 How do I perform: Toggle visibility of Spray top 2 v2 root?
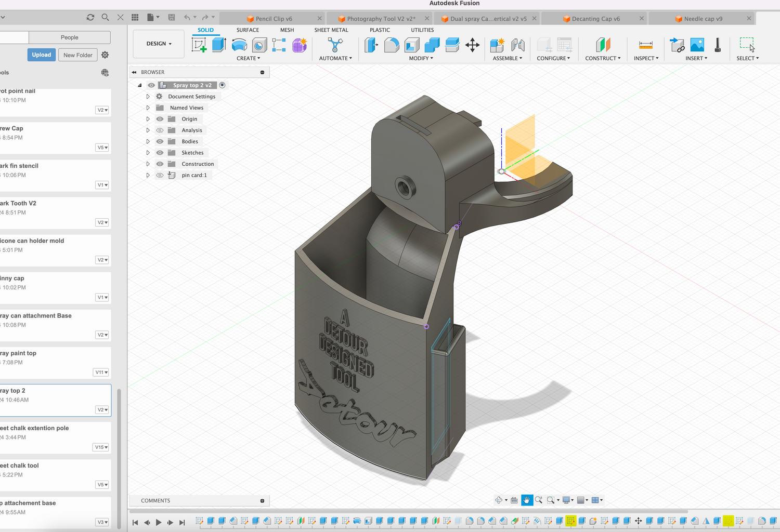coord(151,85)
